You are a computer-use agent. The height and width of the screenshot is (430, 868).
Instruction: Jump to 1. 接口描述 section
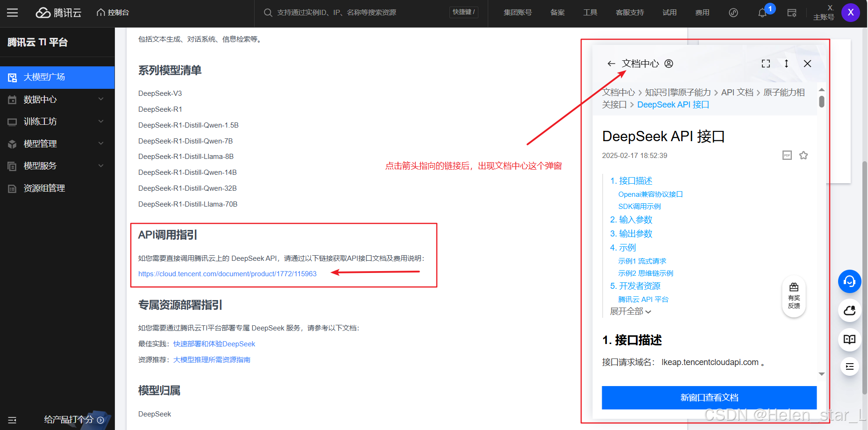point(631,181)
